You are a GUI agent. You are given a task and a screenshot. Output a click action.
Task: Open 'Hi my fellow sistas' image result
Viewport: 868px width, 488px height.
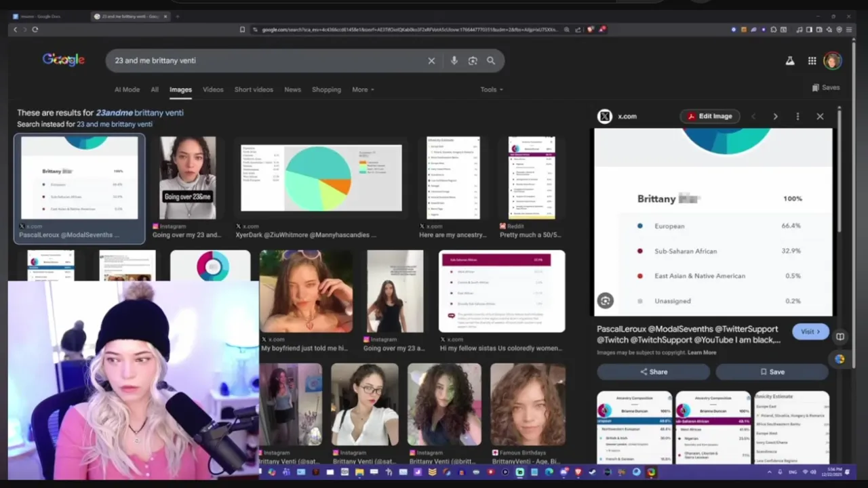pyautogui.click(x=502, y=291)
